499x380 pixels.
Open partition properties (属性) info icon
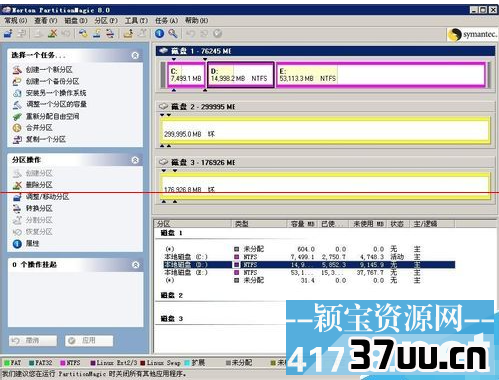coord(17,244)
